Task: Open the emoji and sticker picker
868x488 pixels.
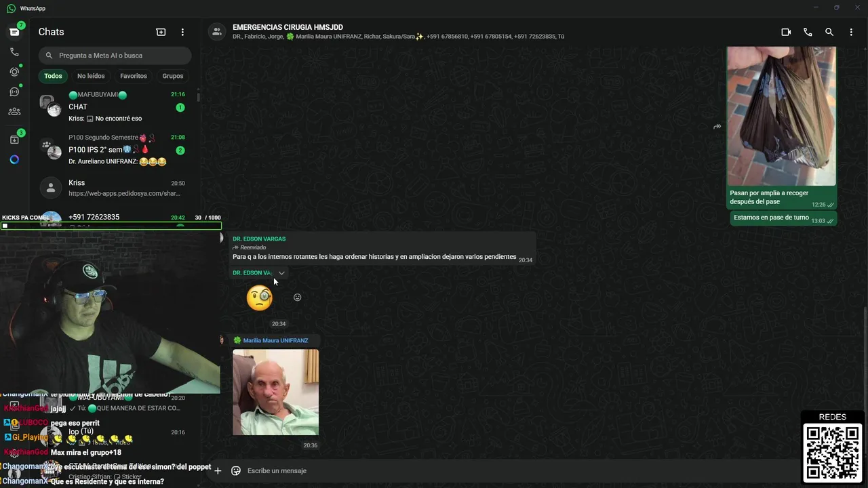Action: pos(236,470)
